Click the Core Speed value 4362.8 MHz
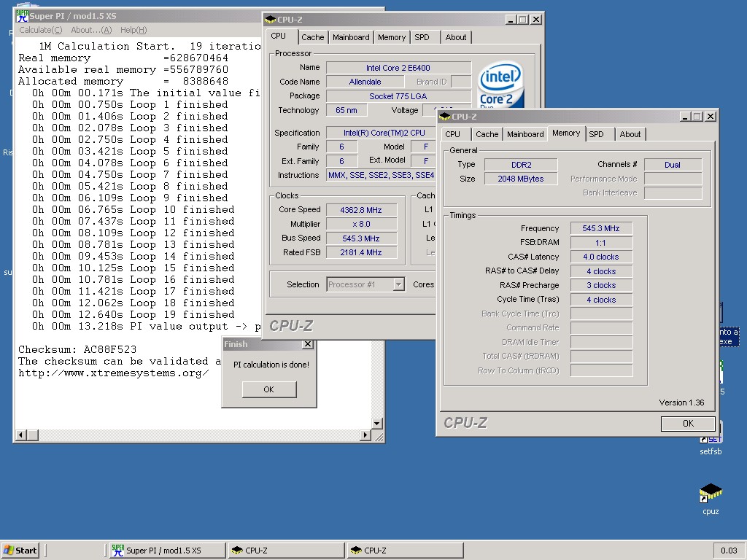Screen dimensions: 747x560 click(361, 210)
